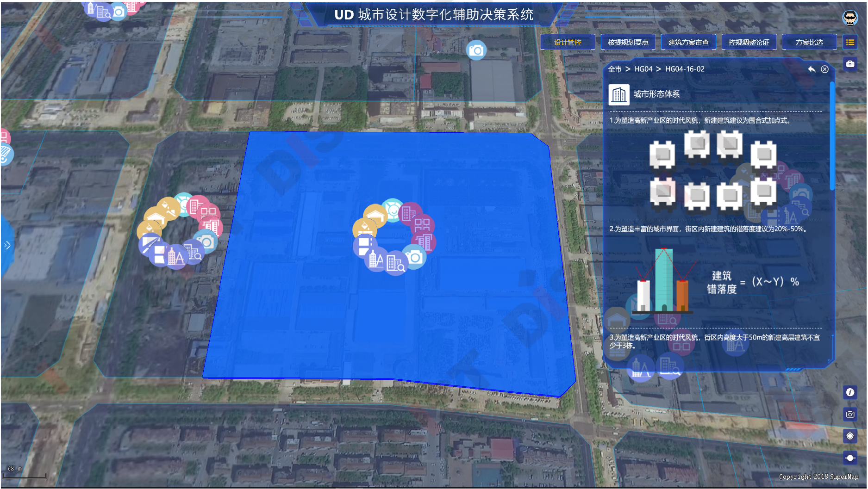Click the 城市形态体系 section heading
This screenshot has height=489, width=868.
coord(656,94)
